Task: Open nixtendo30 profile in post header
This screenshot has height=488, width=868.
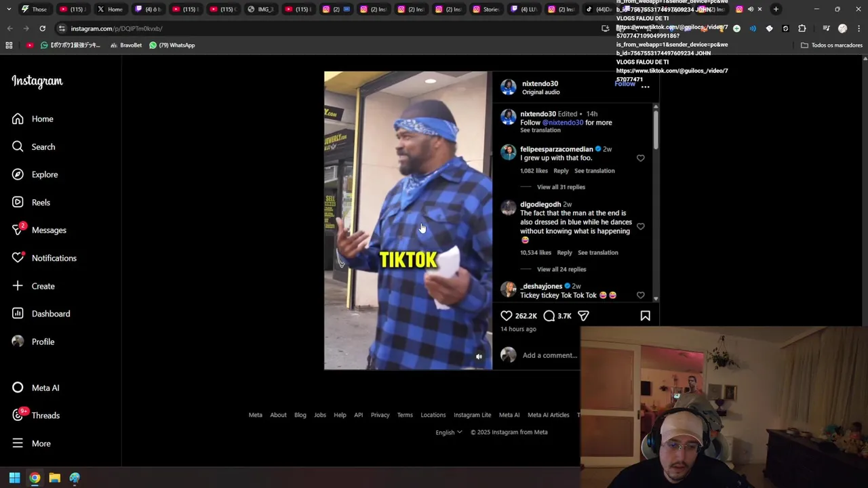Action: (x=540, y=83)
